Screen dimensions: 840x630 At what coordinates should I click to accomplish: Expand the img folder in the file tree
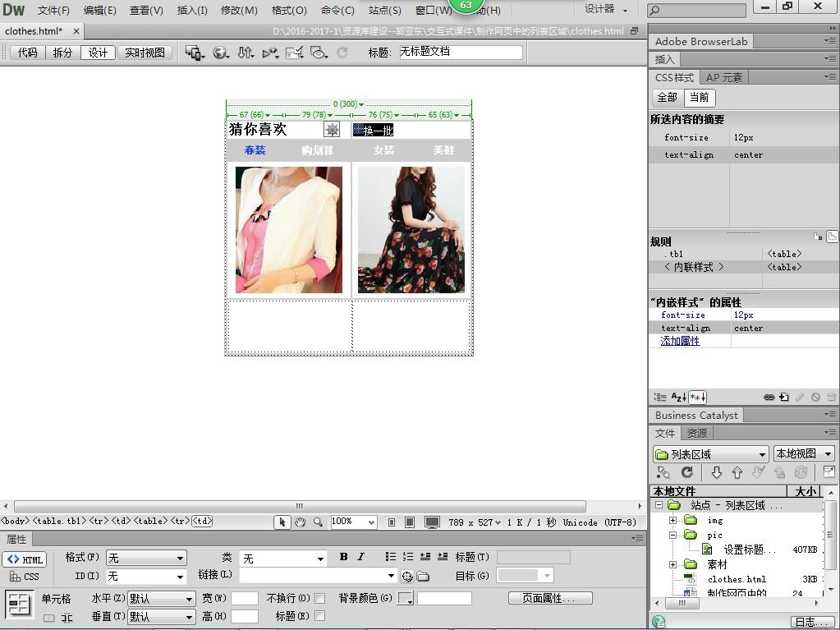672,521
